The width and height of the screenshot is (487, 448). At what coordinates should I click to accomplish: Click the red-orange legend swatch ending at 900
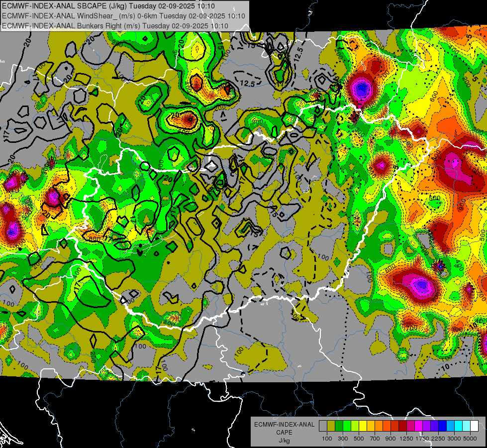(x=387, y=426)
